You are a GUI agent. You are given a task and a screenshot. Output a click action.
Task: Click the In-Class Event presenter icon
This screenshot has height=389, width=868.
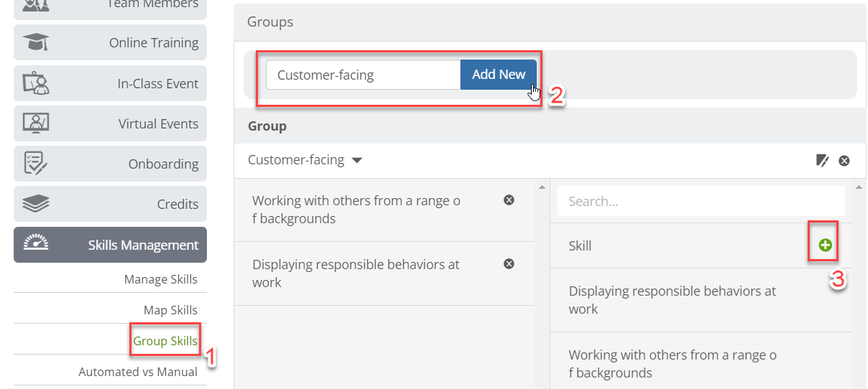[36, 83]
